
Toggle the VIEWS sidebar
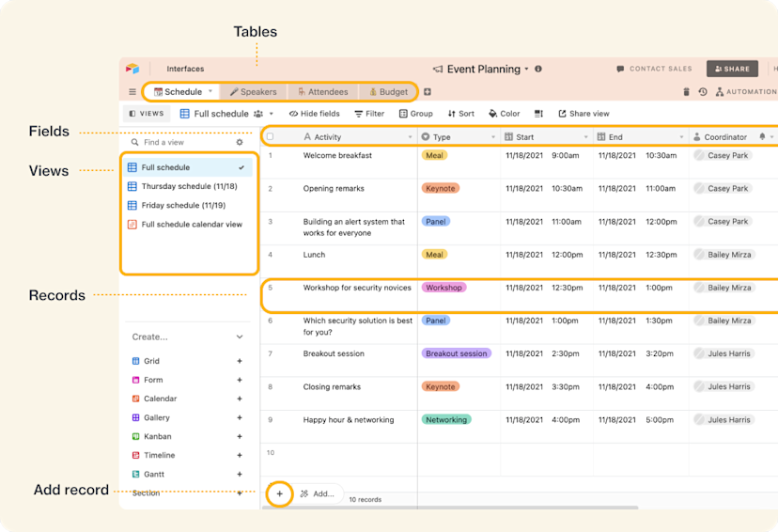pyautogui.click(x=147, y=114)
